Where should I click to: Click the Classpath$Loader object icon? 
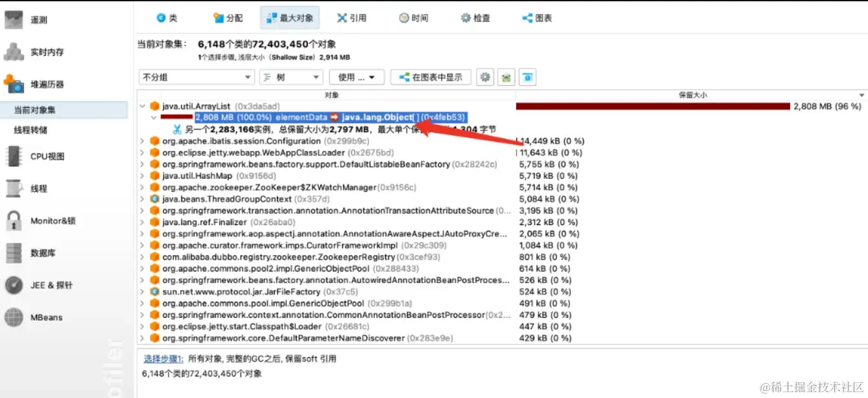click(154, 326)
